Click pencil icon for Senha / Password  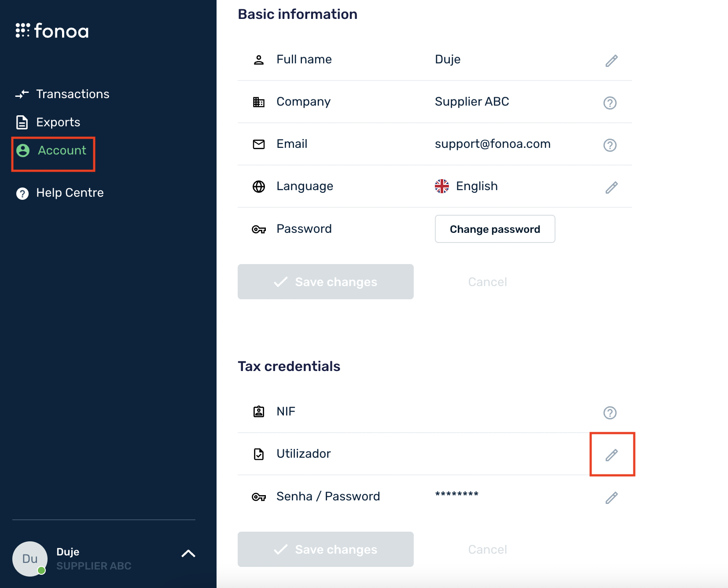611,498
